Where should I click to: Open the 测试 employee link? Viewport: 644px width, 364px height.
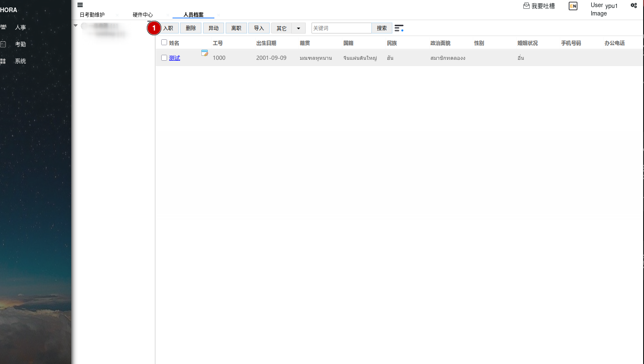coord(175,58)
